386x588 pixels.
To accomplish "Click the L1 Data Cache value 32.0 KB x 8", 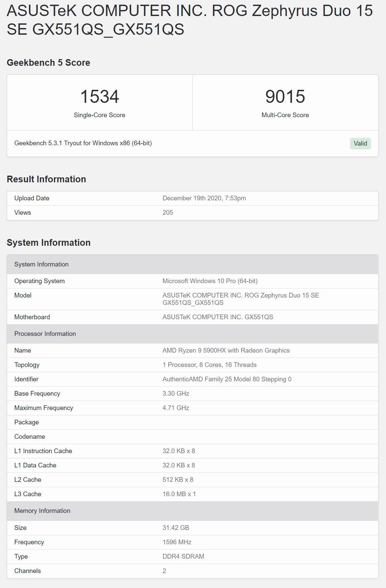I will pyautogui.click(x=179, y=465).
